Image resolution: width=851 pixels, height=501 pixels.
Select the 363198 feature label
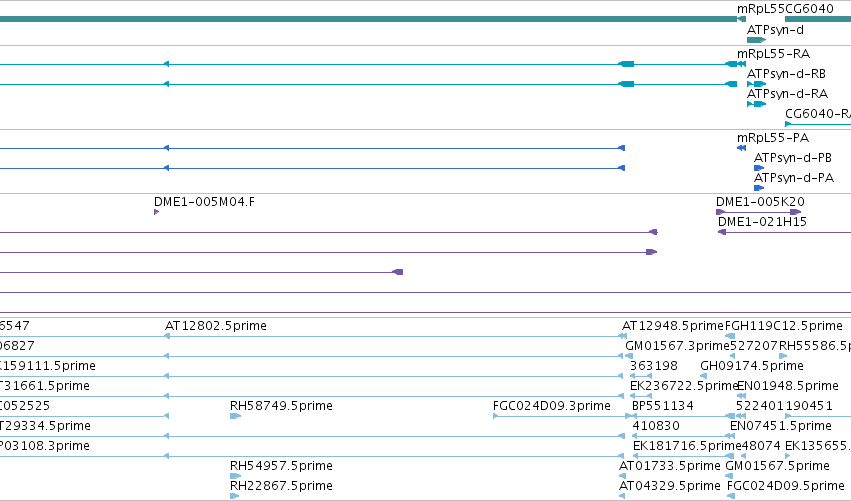pos(653,366)
